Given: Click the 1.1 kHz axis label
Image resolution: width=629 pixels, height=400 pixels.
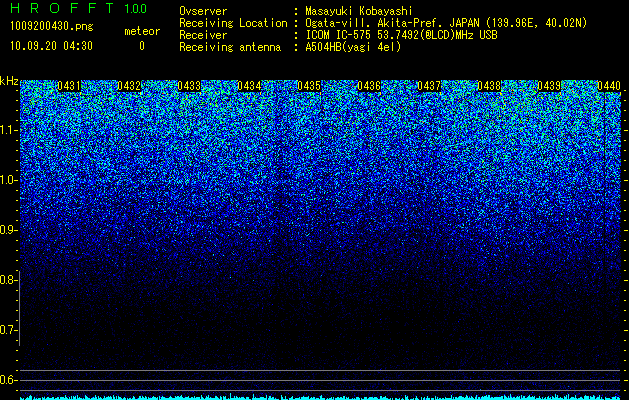Looking at the screenshot, I should [8, 130].
